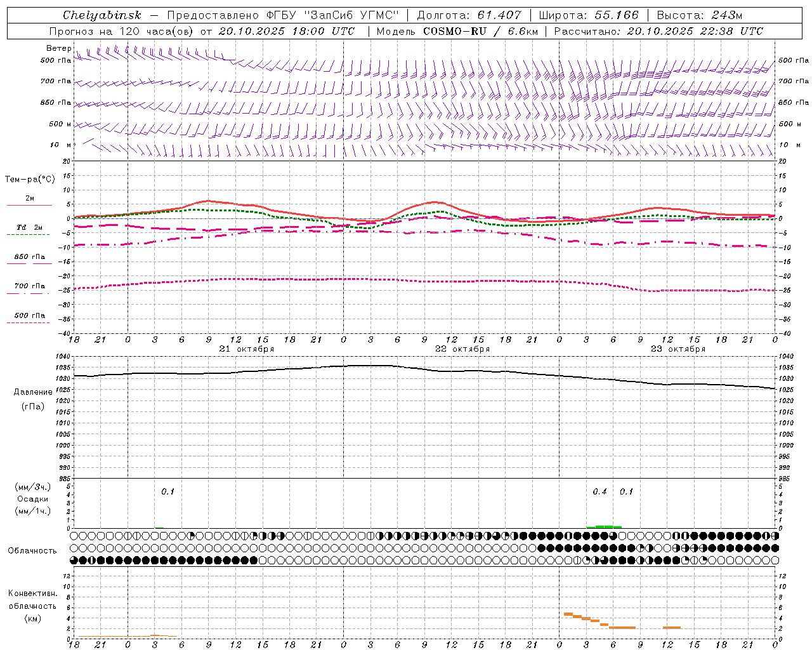Click the 700 гПа temperature legend entry
Image resolution: width=812 pixels, height=650 pixels.
[29, 286]
